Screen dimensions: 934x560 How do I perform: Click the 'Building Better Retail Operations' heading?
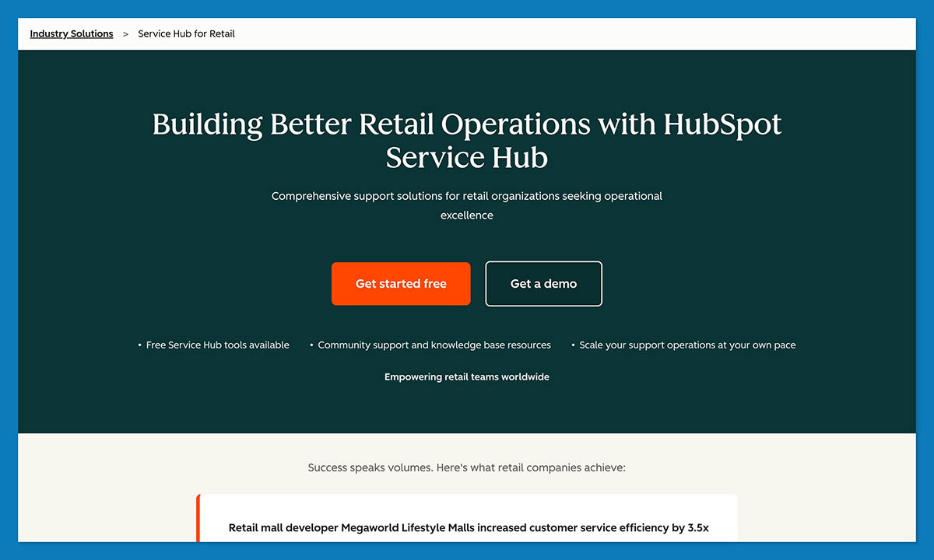467,141
